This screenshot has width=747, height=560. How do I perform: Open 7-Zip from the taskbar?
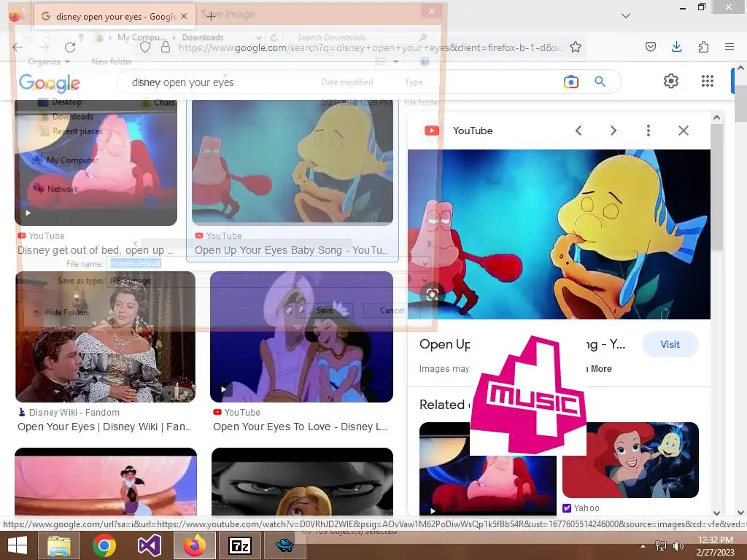pos(239,545)
